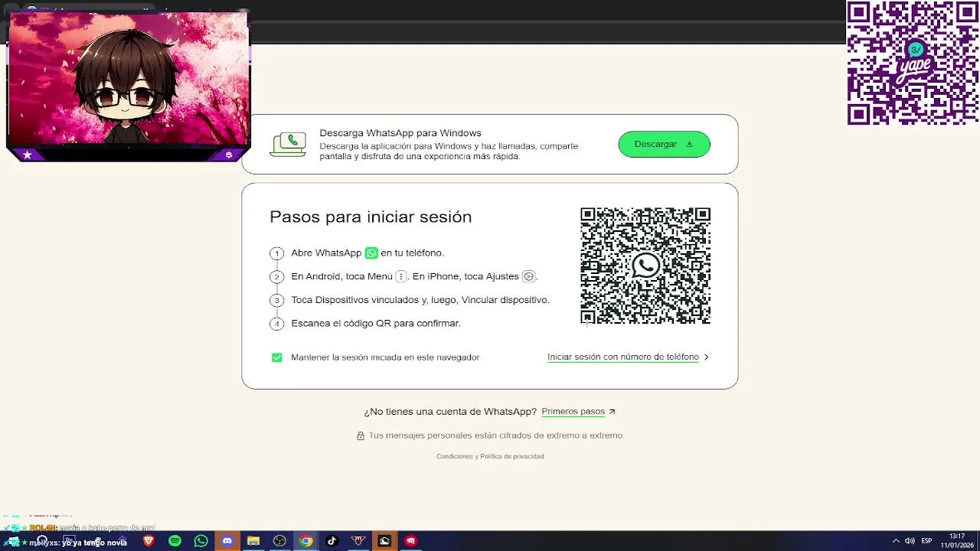Click the arrow beside Iniciar sesión con número
980x551 pixels.
coord(706,357)
